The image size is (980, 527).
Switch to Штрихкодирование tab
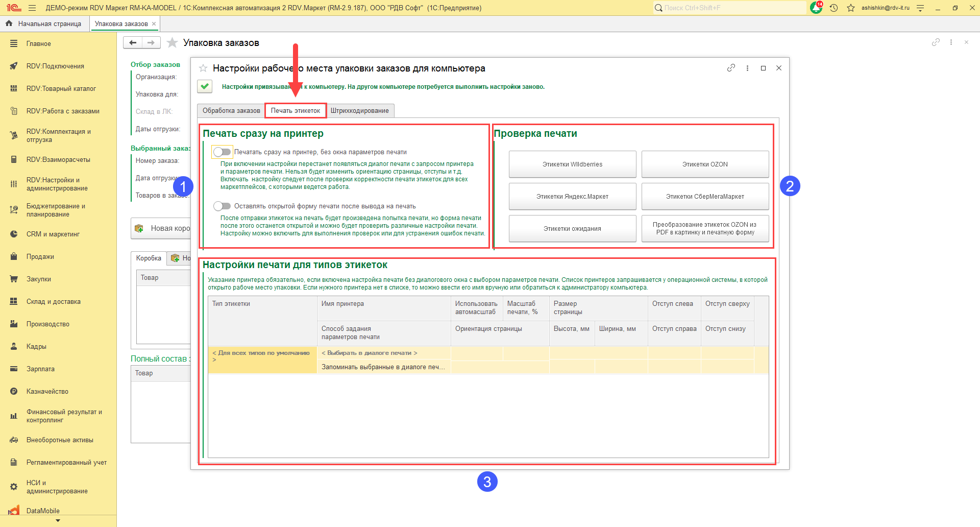[x=359, y=111]
